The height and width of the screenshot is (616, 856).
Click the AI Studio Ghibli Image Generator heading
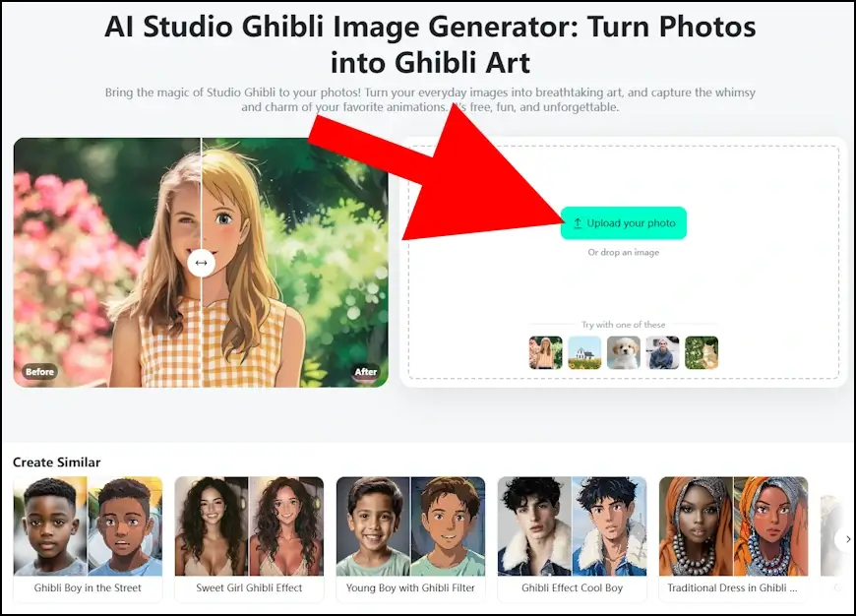coord(430,44)
